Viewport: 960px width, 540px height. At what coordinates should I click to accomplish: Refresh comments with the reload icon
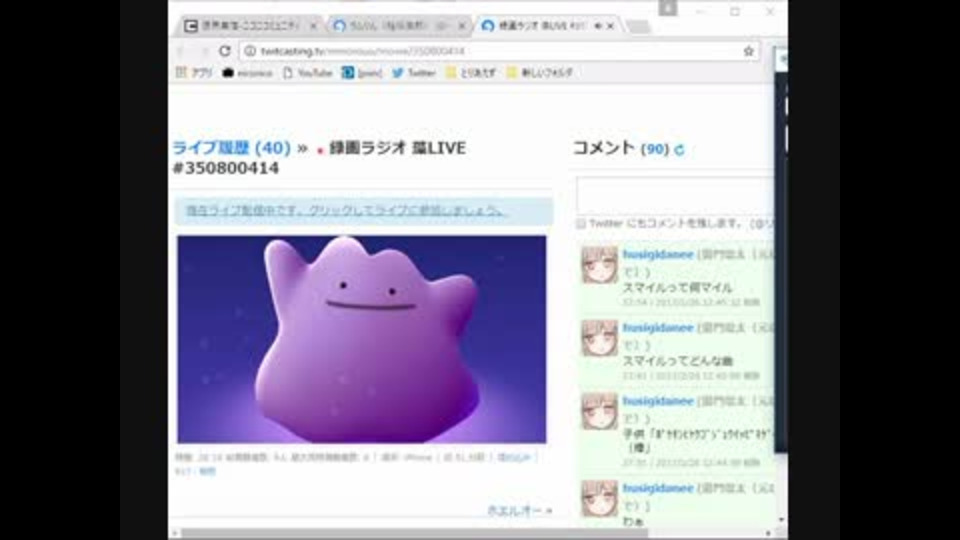pyautogui.click(x=679, y=149)
